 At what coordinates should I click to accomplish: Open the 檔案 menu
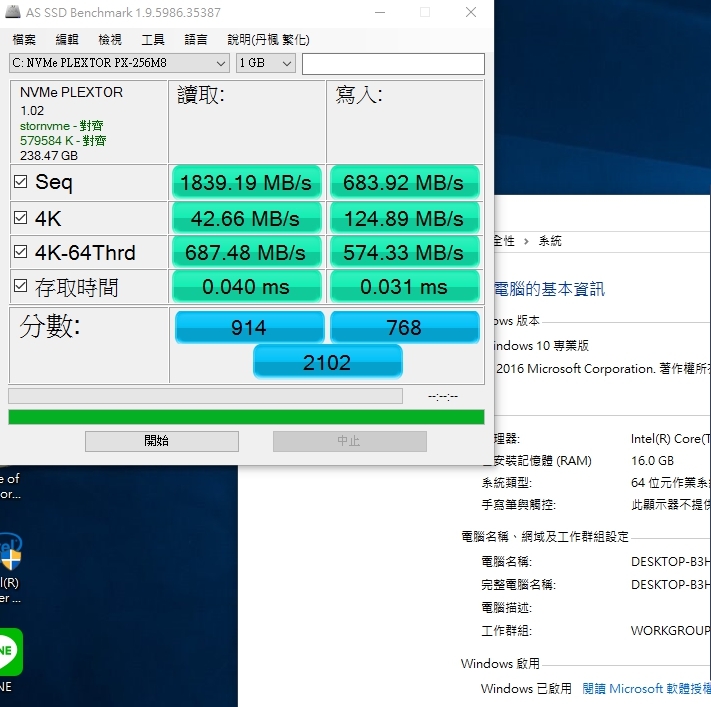24,39
